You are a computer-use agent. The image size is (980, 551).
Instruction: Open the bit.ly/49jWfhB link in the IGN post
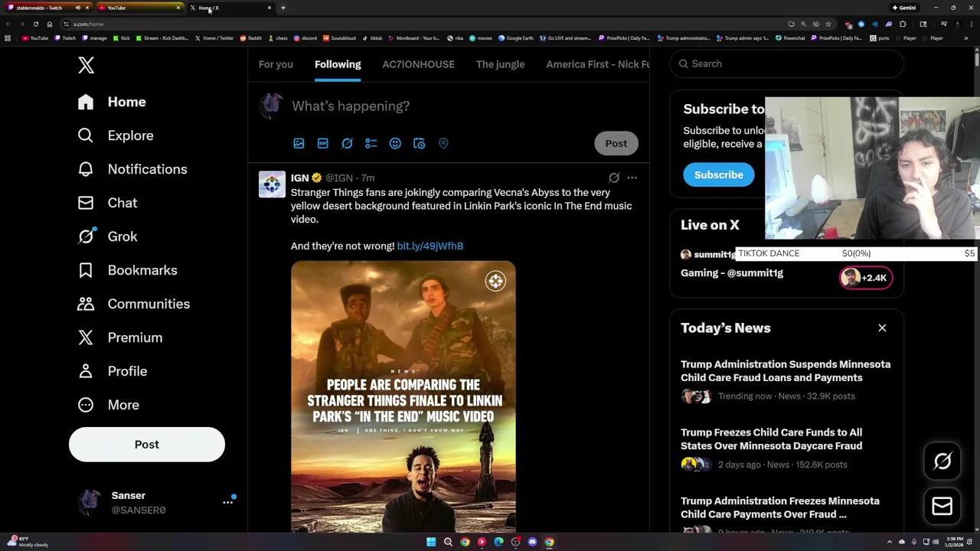click(x=430, y=246)
